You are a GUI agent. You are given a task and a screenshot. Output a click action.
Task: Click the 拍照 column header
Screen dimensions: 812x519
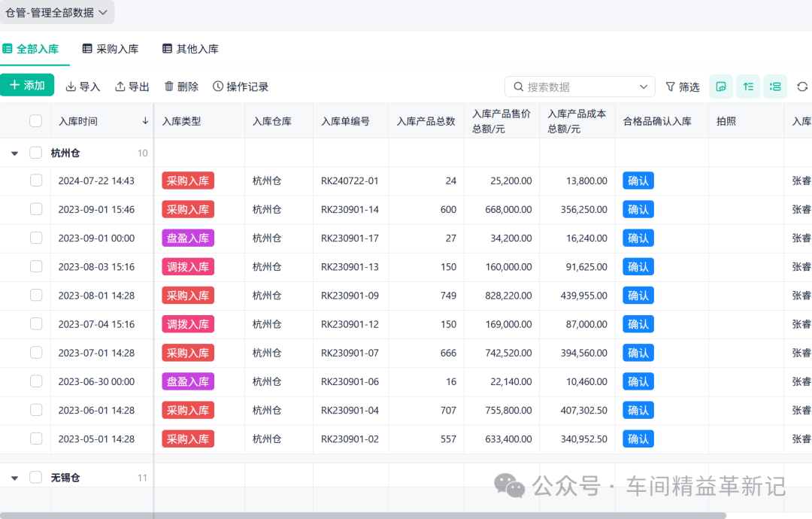747,120
